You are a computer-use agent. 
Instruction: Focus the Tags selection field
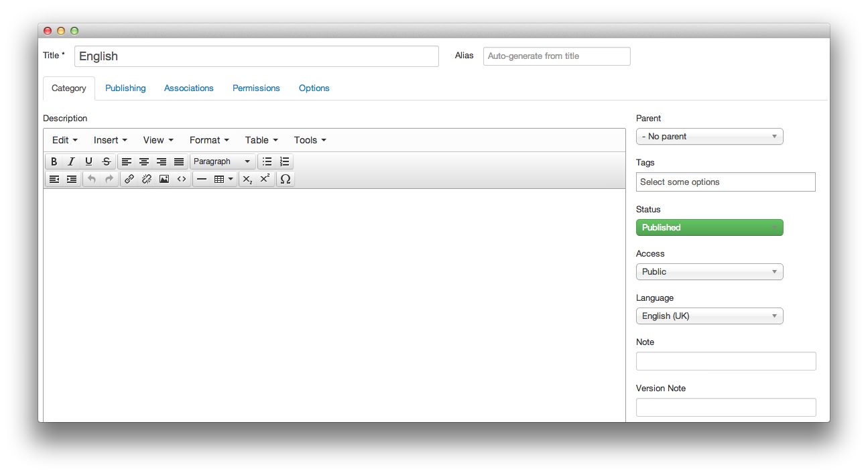(x=725, y=182)
